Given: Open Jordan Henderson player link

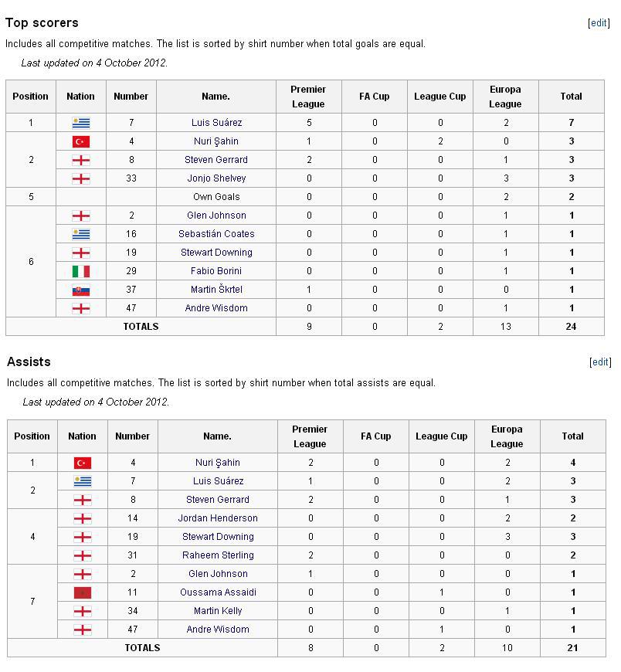Looking at the screenshot, I should pos(218,518).
